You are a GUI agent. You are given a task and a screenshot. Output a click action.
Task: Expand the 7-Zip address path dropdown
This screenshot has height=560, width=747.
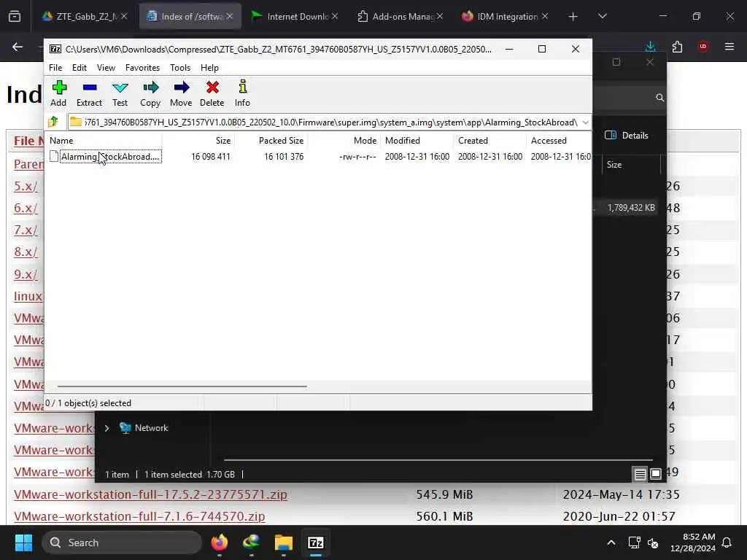[x=585, y=122]
